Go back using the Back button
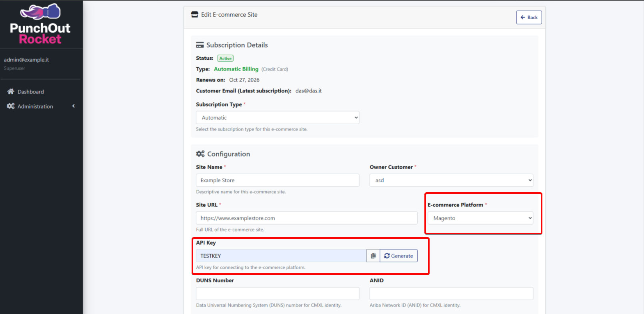Screen dimensions: 644x314 [x=528, y=18]
